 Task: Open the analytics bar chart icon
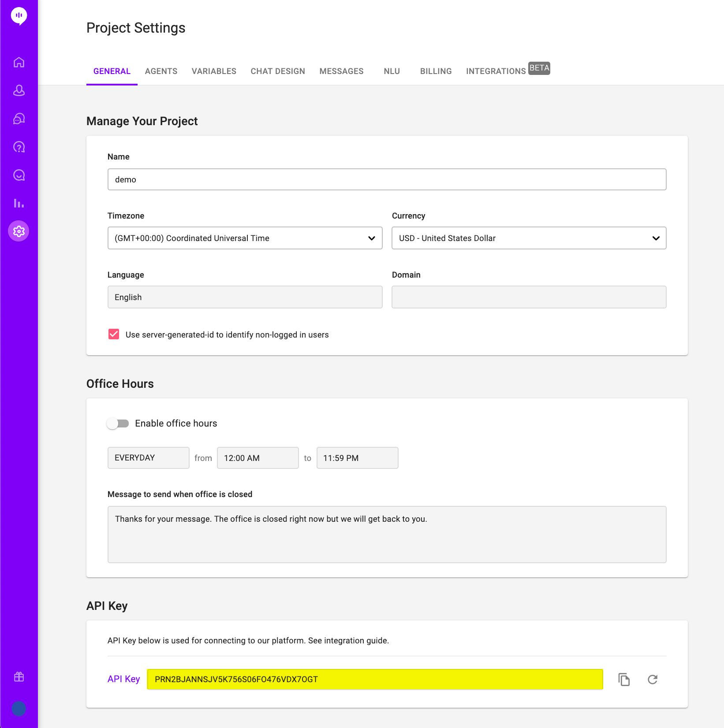coord(19,203)
